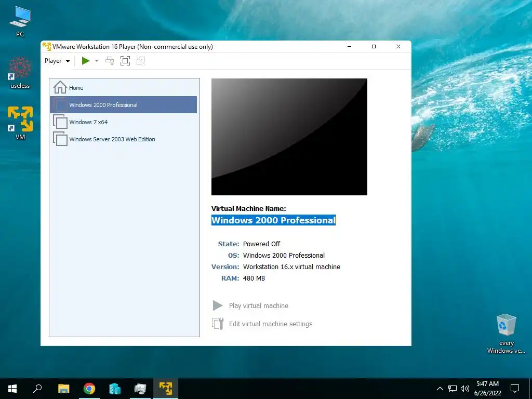The height and width of the screenshot is (399, 532).
Task: Click the Powered Off state text
Action: coord(262,244)
